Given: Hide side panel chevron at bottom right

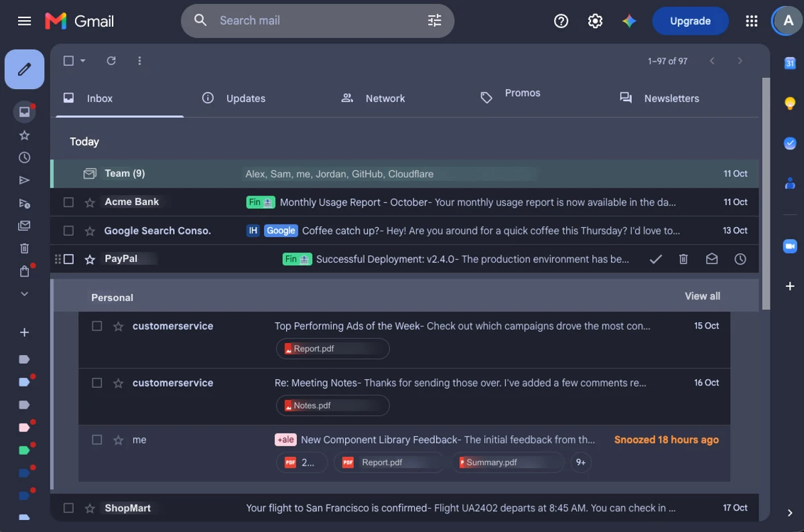Looking at the screenshot, I should [x=790, y=513].
